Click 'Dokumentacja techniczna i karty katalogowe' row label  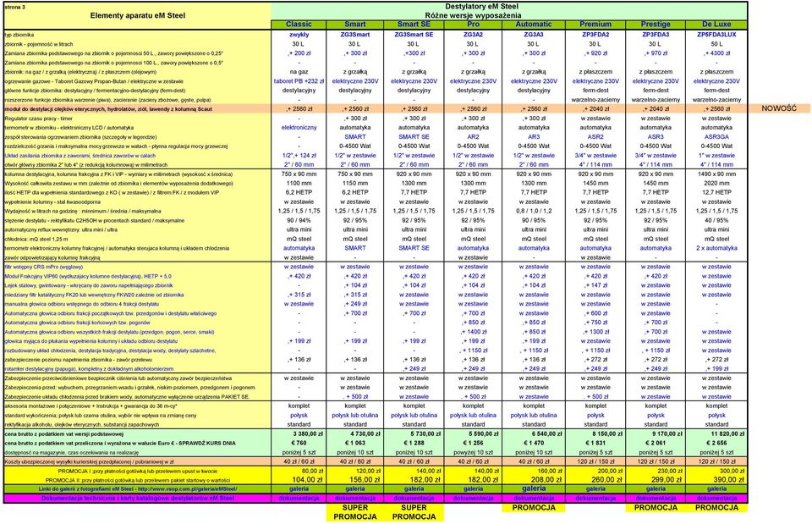click(137, 498)
